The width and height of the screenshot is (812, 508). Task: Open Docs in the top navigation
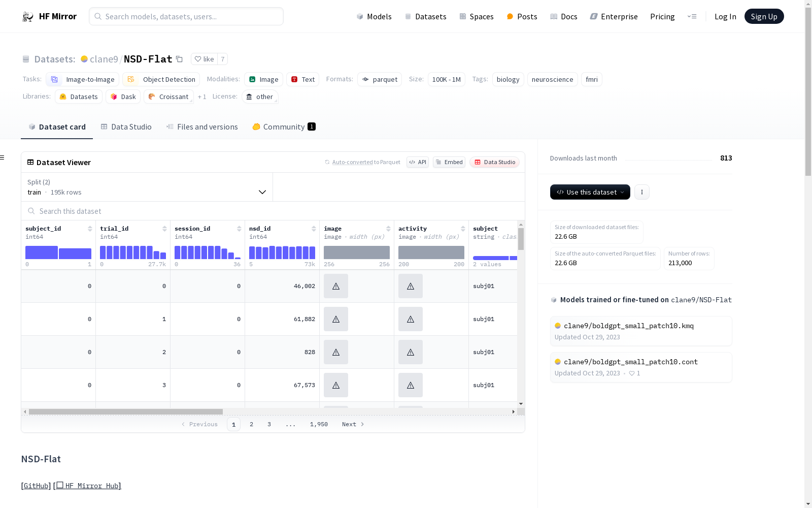pyautogui.click(x=564, y=17)
